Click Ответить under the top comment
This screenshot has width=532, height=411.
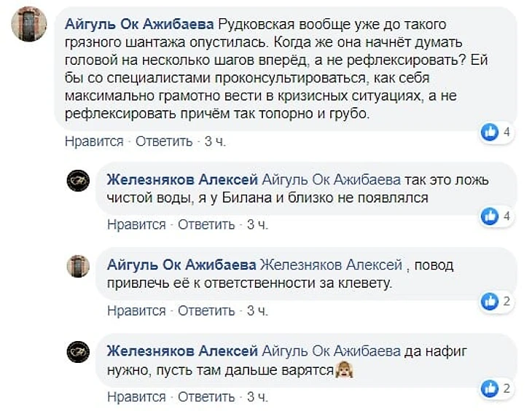[164, 141]
